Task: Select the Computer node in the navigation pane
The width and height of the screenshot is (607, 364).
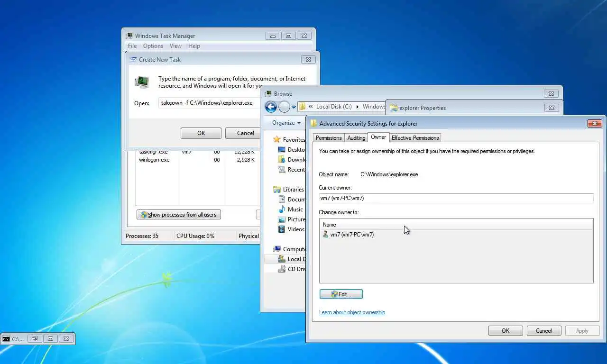Action: 289,249
